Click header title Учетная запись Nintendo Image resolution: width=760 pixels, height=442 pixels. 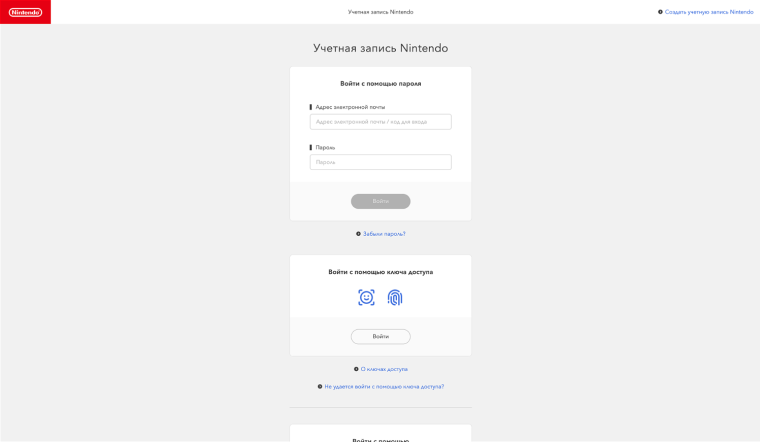(380, 12)
